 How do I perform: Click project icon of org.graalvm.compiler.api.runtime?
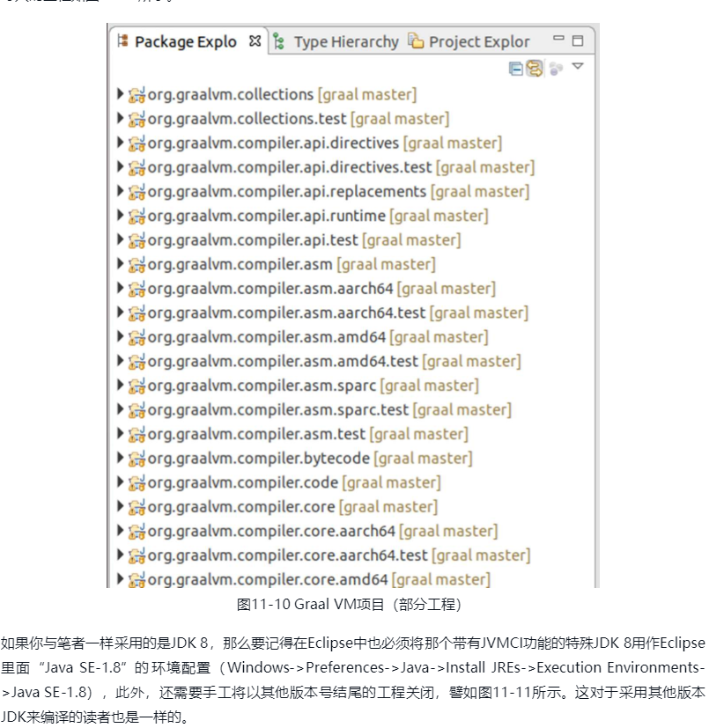tap(137, 216)
